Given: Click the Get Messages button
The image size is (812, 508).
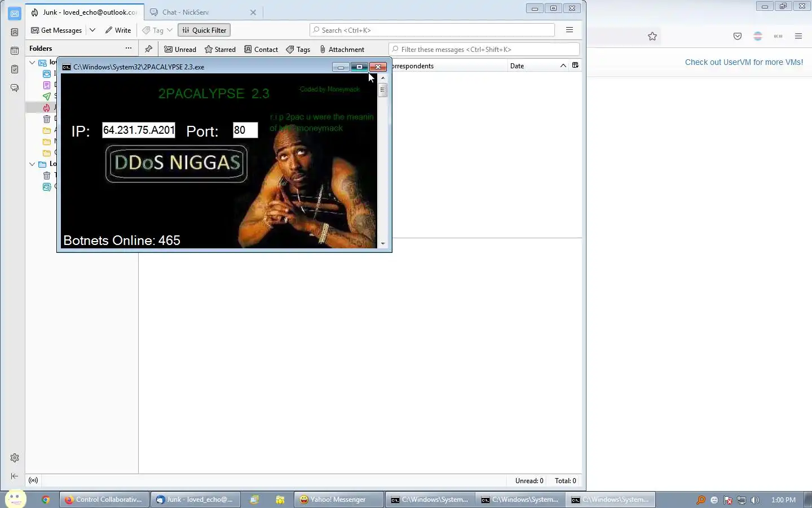Looking at the screenshot, I should (56, 30).
